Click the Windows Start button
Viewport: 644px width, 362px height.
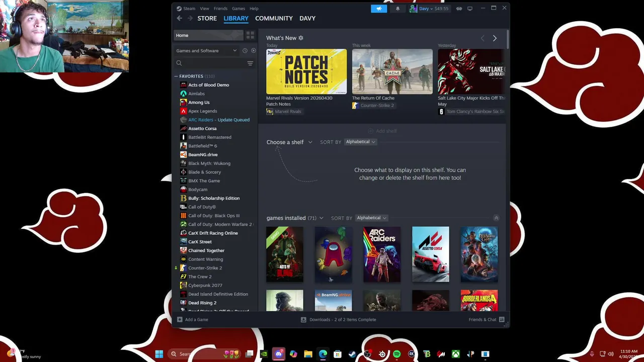click(x=159, y=354)
